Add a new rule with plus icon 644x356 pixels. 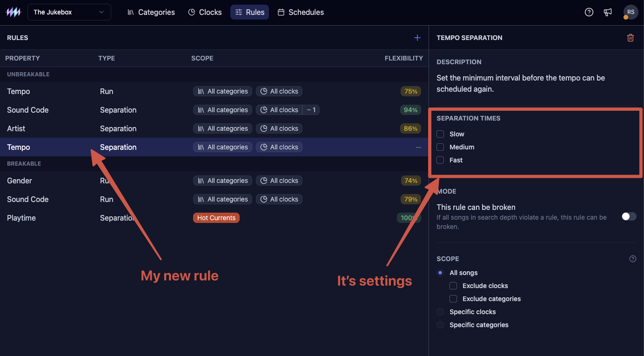[x=417, y=38]
